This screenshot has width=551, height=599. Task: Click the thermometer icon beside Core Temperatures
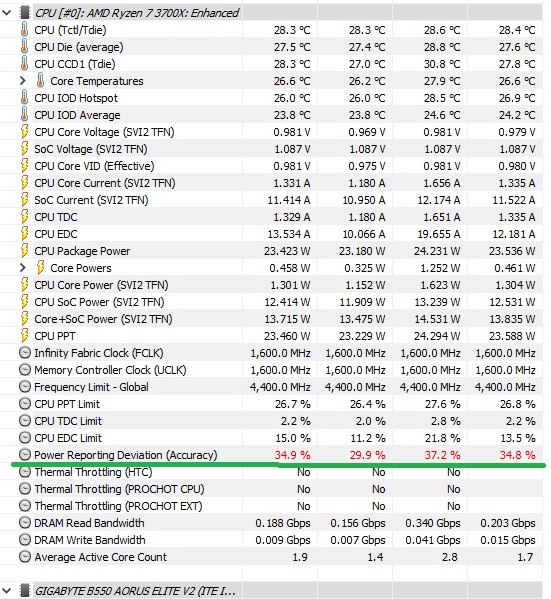[41, 81]
